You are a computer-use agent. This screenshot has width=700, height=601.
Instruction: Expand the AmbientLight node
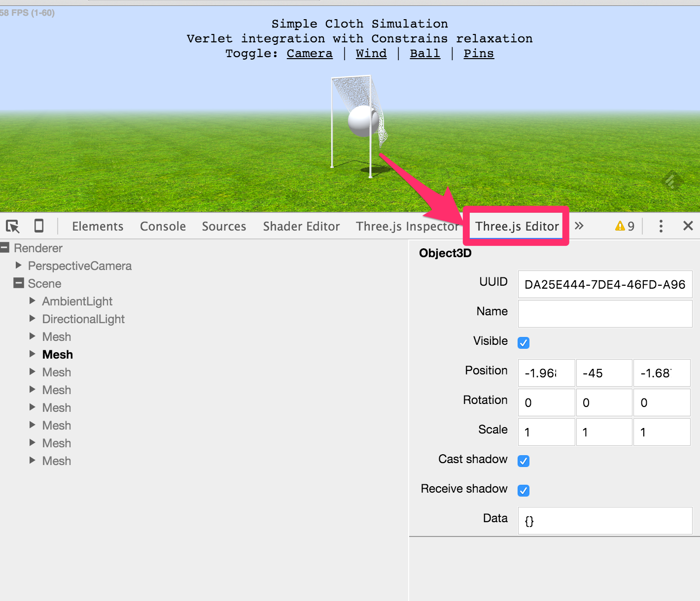pyautogui.click(x=33, y=300)
